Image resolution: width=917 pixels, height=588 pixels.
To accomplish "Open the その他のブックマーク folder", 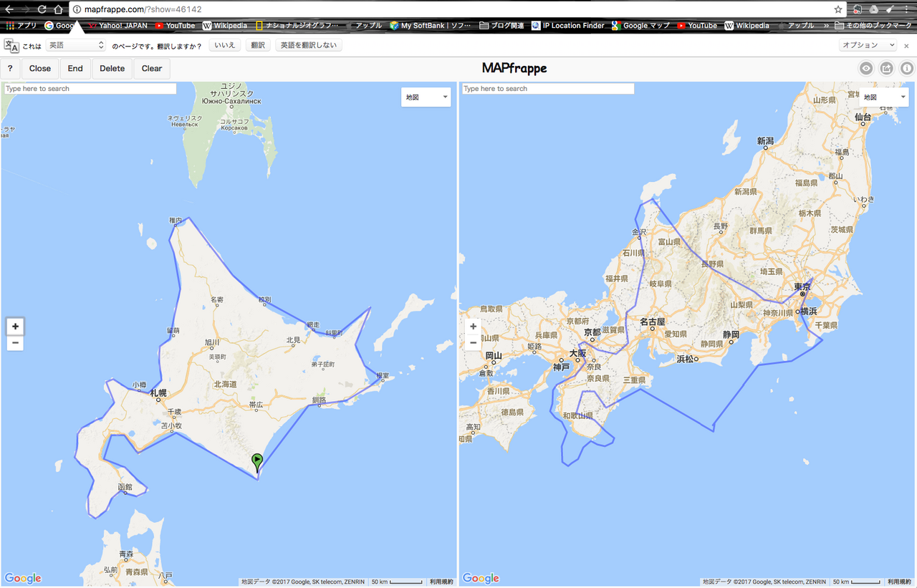I will pyautogui.click(x=873, y=25).
